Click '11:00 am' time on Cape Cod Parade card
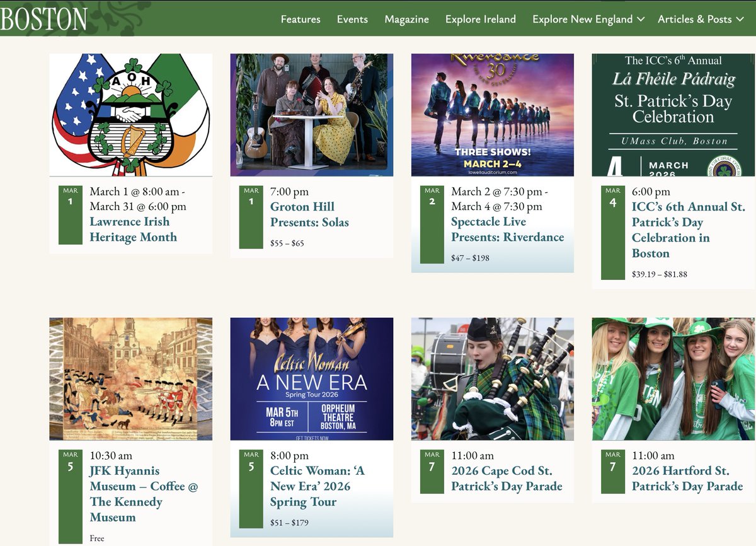 (x=472, y=455)
